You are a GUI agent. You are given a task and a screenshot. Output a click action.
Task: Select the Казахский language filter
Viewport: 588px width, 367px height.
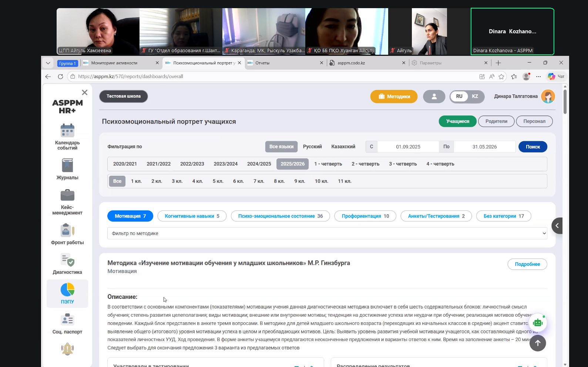tap(343, 147)
